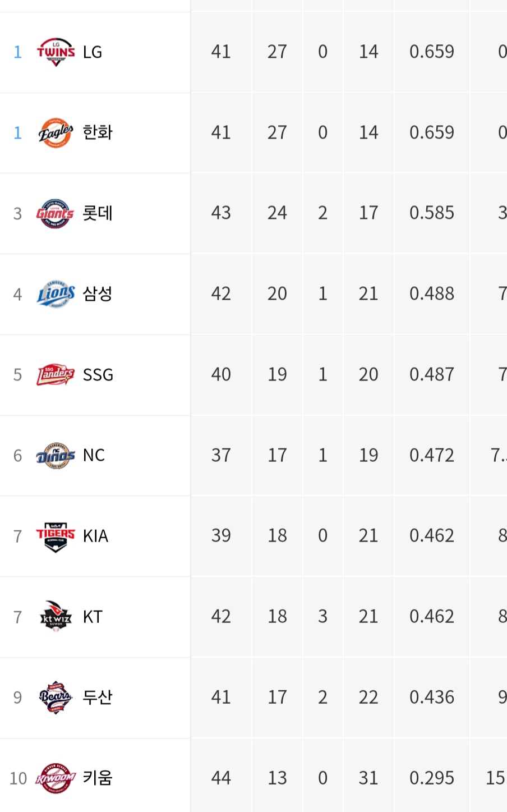This screenshot has width=507, height=812.
Task: Click the Kiwoom 31 losses cell
Action: (368, 778)
